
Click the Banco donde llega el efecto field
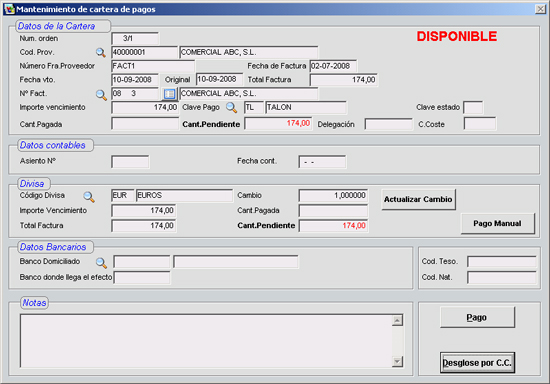[142, 277]
